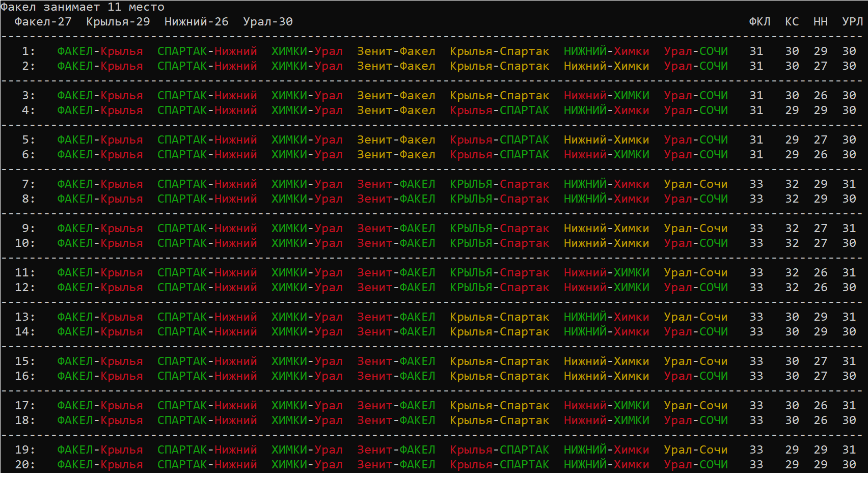Image resolution: width=868 pixels, height=478 pixels.
Task: Click the "ФКЛ" column header
Action: 759,22
